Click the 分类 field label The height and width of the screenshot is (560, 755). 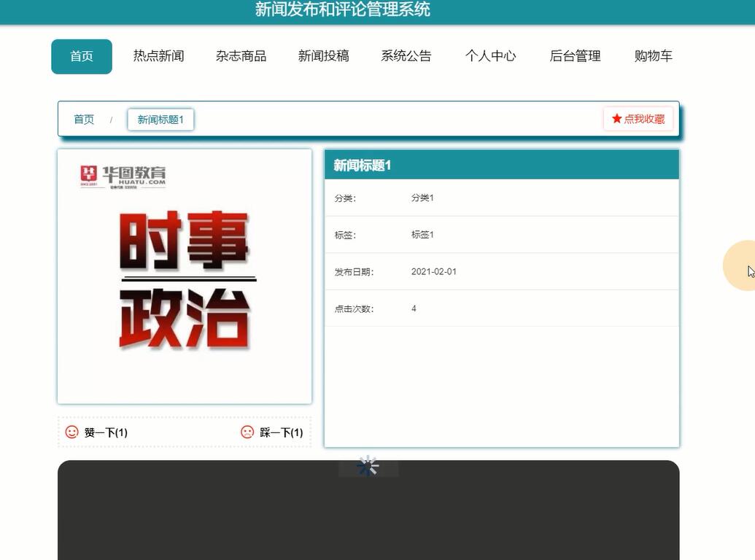pos(345,198)
